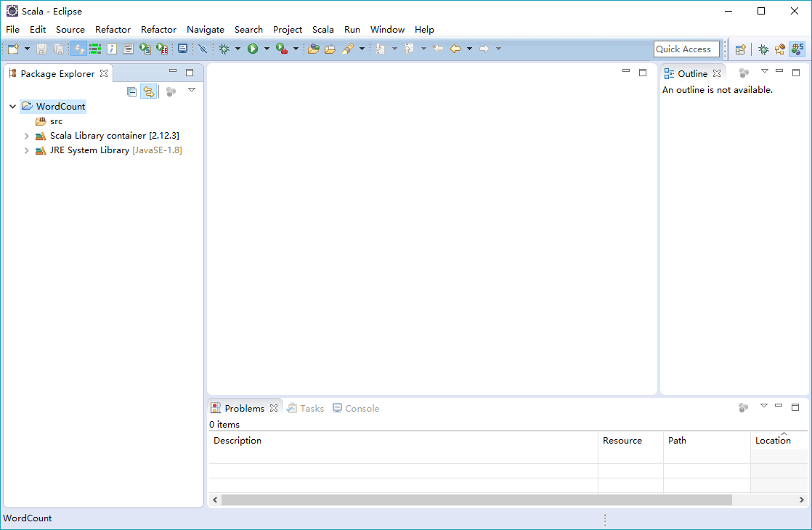Maximize the editor area
Viewport: 812px width, 530px height.
pyautogui.click(x=643, y=73)
